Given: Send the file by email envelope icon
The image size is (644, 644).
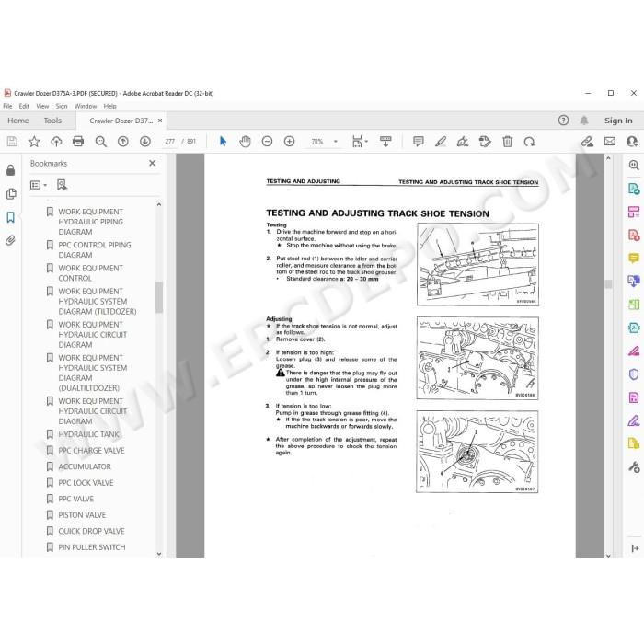Looking at the screenshot, I should [609, 142].
